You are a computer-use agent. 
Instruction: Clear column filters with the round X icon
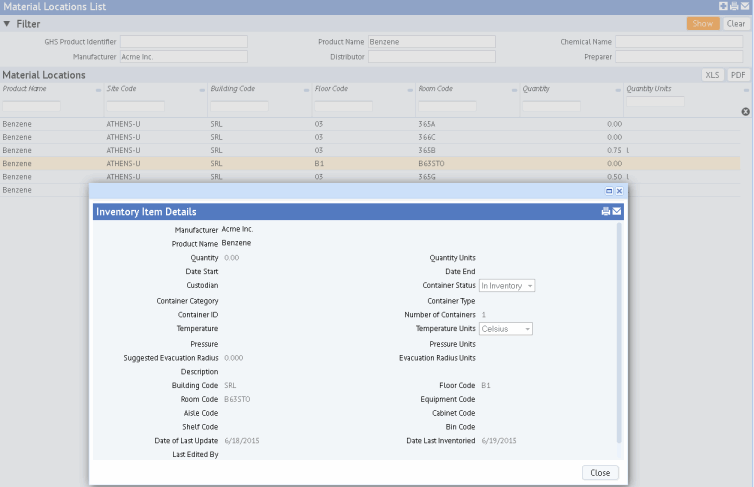pyautogui.click(x=745, y=111)
